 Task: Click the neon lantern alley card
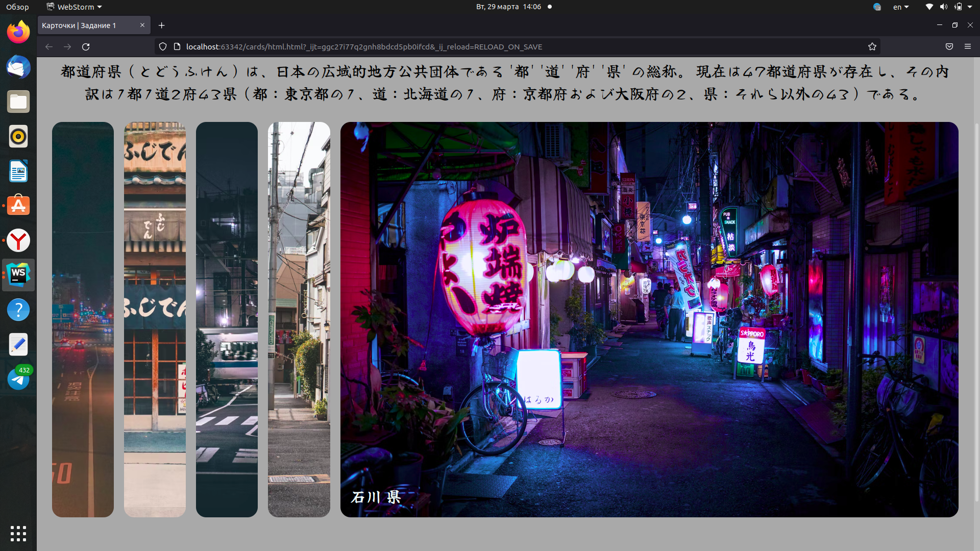tap(649, 319)
